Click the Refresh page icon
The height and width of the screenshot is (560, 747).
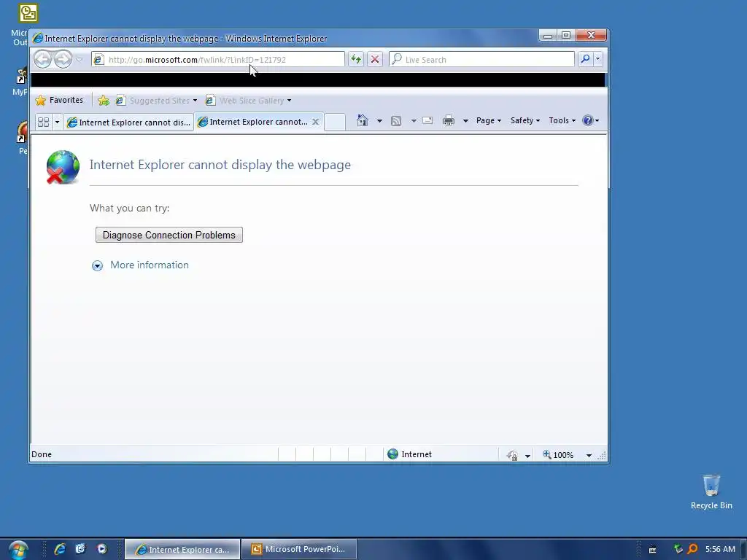[356, 59]
